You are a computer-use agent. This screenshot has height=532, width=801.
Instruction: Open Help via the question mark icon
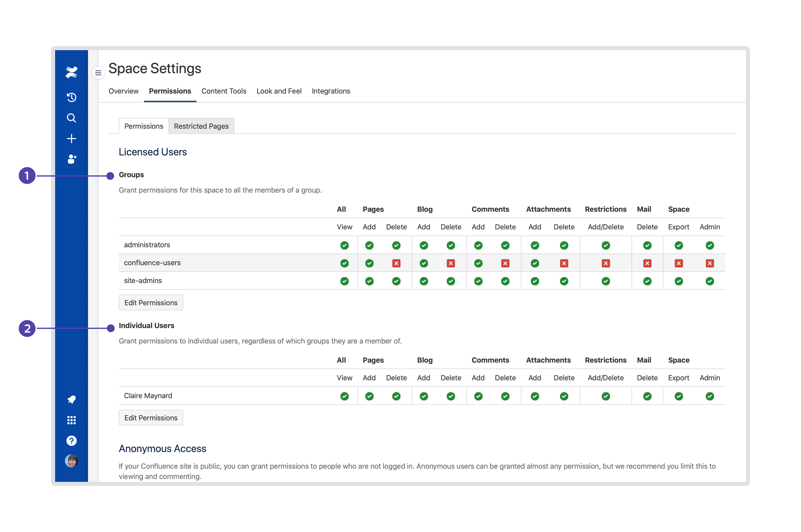click(x=71, y=440)
